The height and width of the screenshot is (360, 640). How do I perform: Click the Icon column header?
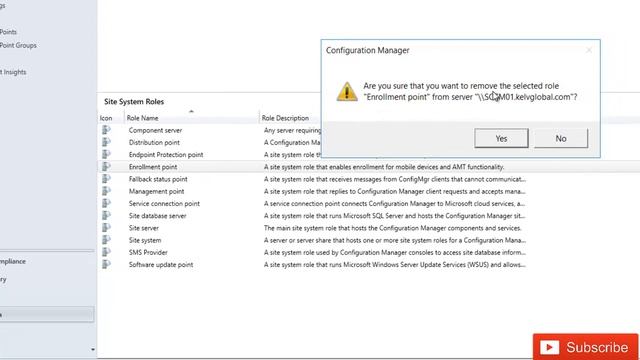coord(106,118)
